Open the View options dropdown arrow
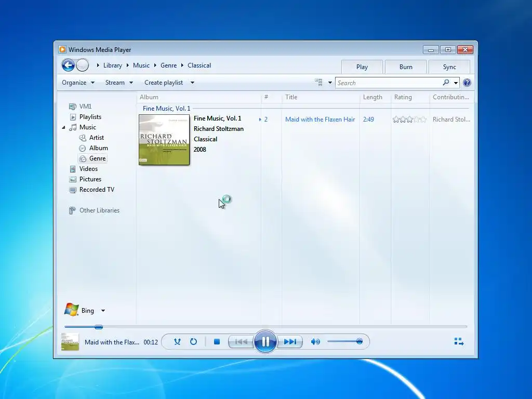532x399 pixels. click(330, 83)
